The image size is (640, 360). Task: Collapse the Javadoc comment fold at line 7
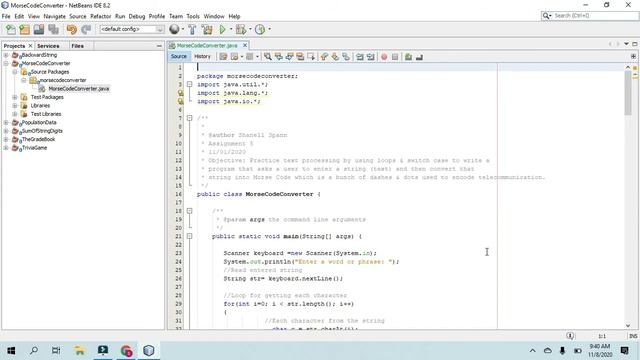click(189, 118)
